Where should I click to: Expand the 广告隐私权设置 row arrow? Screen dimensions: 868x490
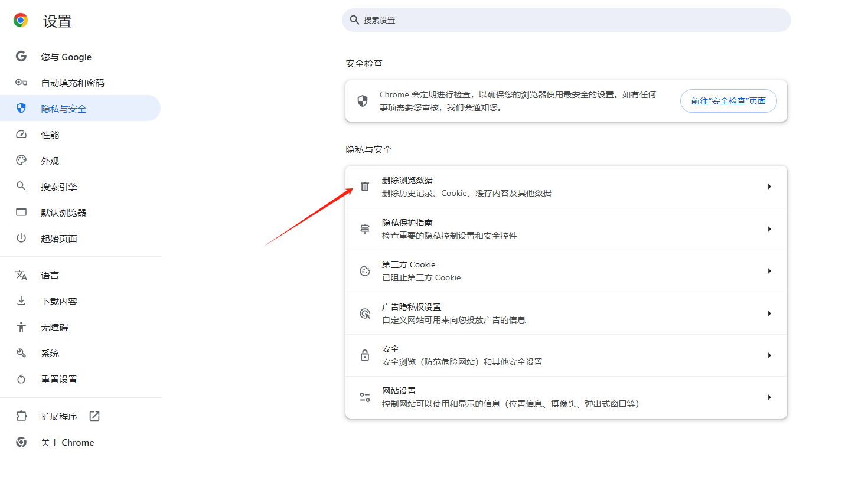[769, 313]
